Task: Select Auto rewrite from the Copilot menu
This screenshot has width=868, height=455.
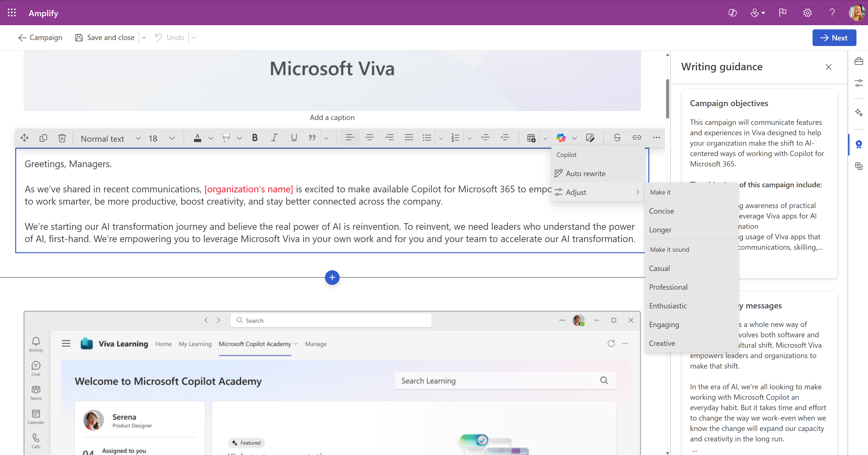Action: [x=586, y=173]
